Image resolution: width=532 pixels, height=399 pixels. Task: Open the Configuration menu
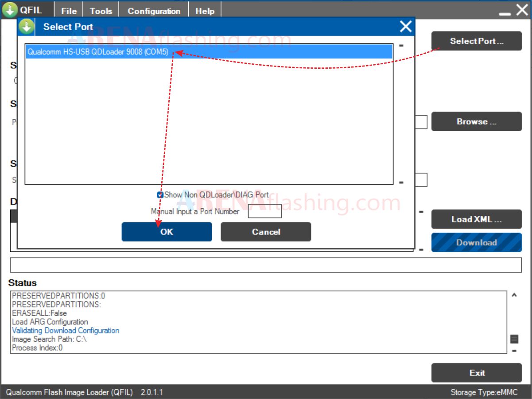(x=154, y=11)
